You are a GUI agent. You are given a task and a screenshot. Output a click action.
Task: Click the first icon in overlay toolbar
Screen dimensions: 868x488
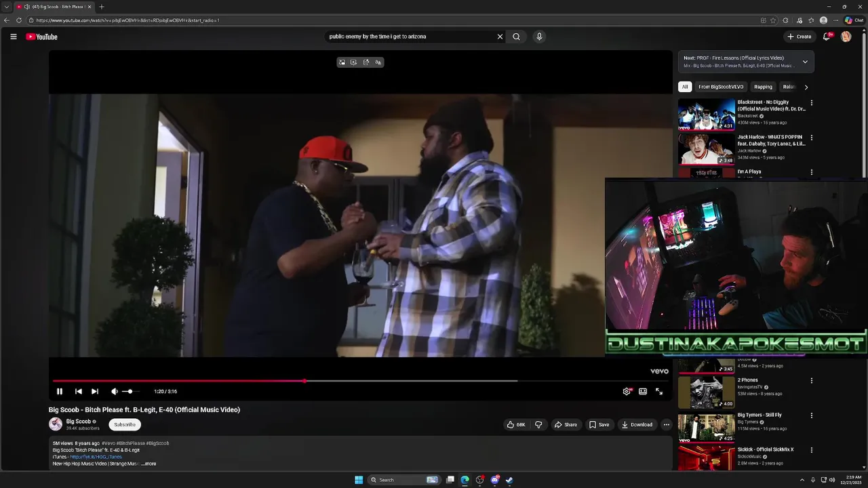[x=342, y=62]
